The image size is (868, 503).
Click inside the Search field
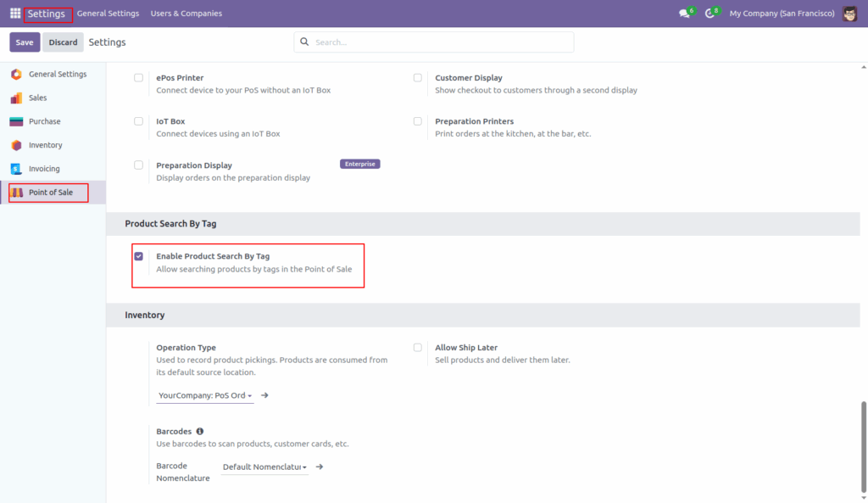pos(433,42)
